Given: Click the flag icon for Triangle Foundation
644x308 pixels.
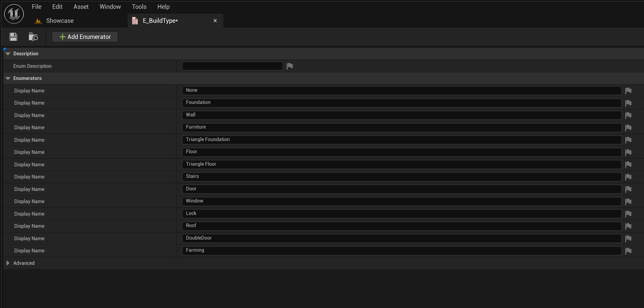Looking at the screenshot, I should 628,140.
